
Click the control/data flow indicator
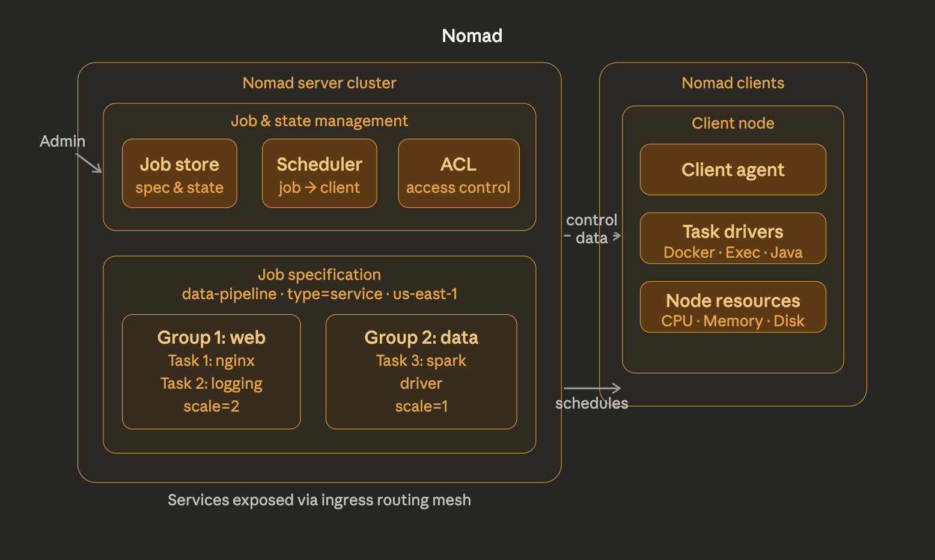click(x=591, y=228)
